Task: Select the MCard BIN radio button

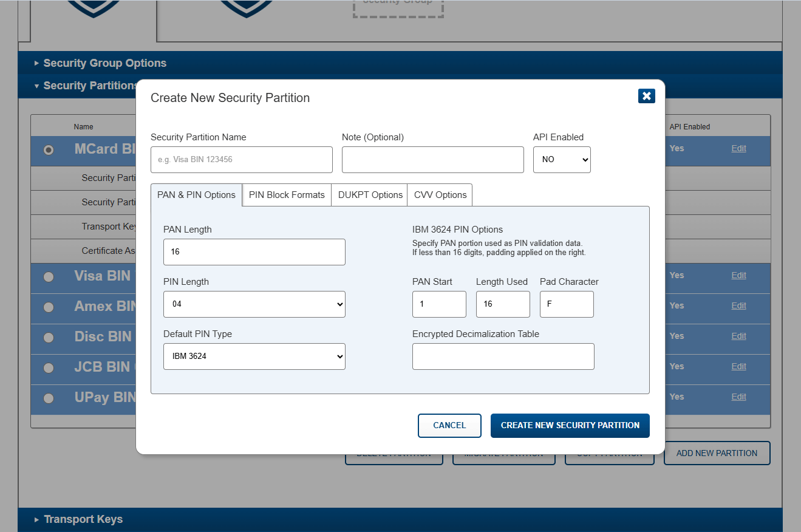Action: 49,150
